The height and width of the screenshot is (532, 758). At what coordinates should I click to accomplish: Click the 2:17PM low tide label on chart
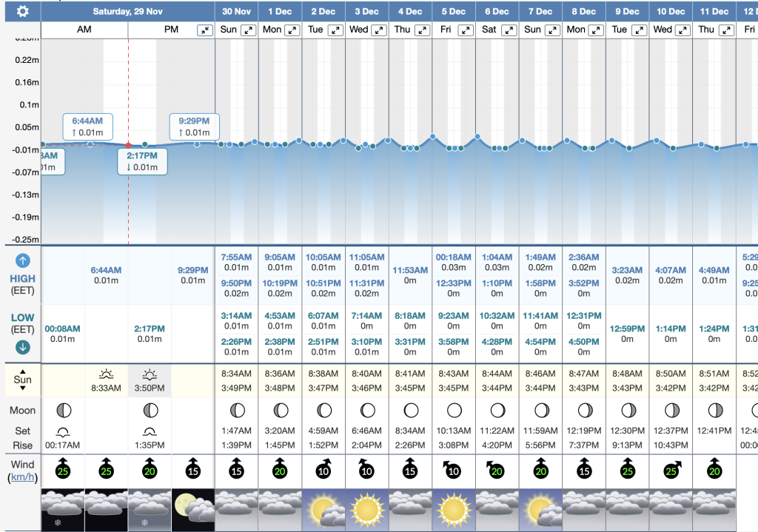[x=142, y=161]
